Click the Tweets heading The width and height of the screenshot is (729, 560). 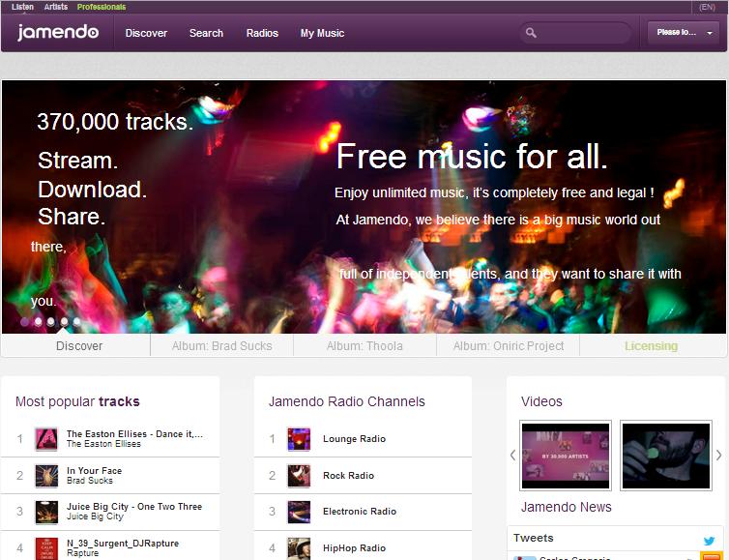534,538
